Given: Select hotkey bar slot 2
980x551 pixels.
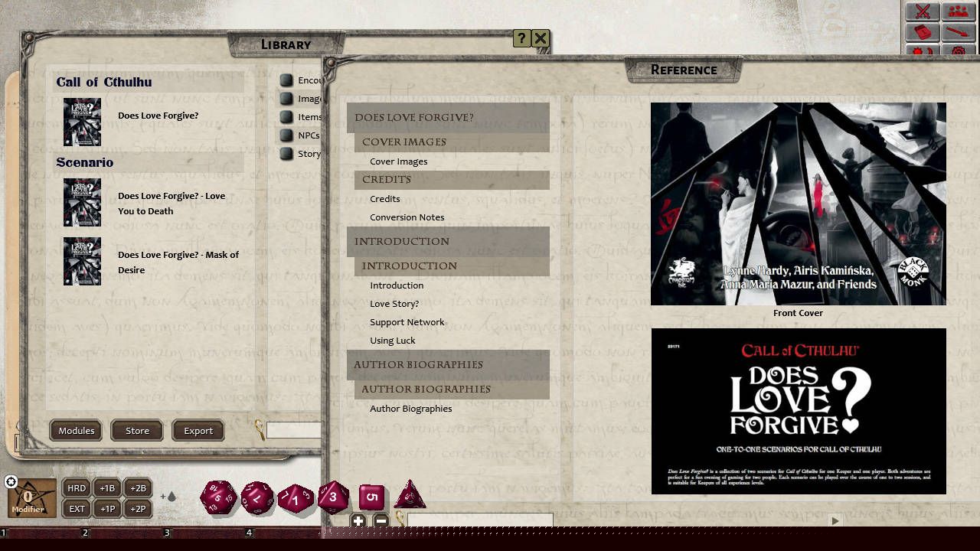Looking at the screenshot, I should tap(85, 533).
